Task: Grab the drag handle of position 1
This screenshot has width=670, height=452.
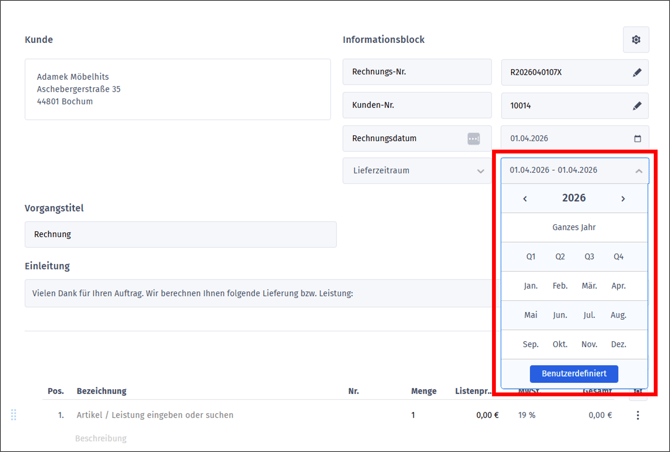Action: point(14,415)
